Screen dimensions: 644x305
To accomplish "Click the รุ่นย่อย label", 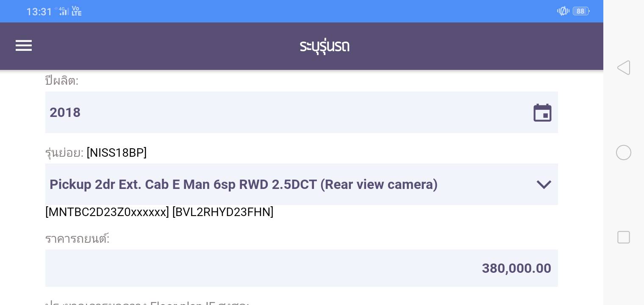I will pos(64,153).
